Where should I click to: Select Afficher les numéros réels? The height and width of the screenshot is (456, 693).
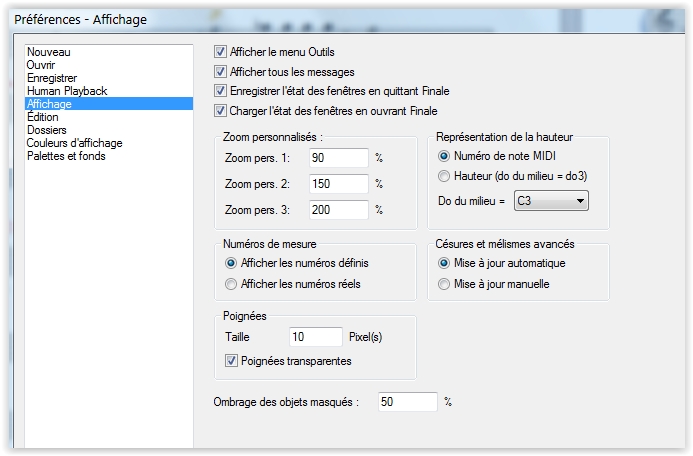click(x=233, y=284)
